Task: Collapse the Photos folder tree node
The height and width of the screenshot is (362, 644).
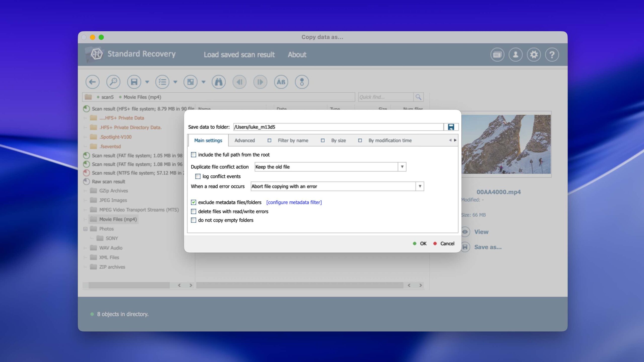Action: 85,229
